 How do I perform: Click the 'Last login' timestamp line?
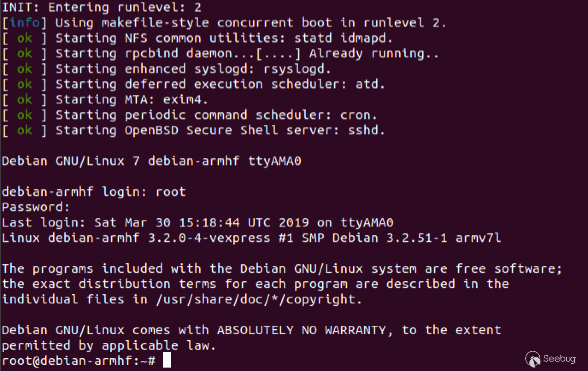197,222
